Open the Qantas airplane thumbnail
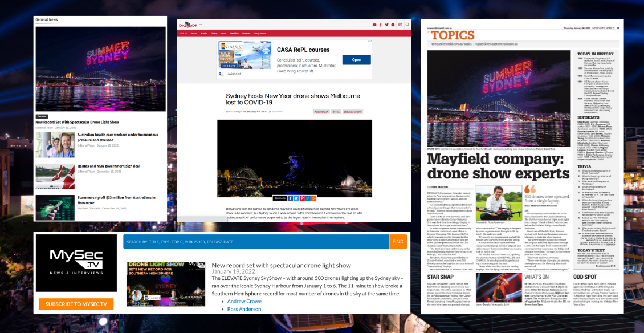The width and height of the screenshot is (644, 333). point(55,176)
